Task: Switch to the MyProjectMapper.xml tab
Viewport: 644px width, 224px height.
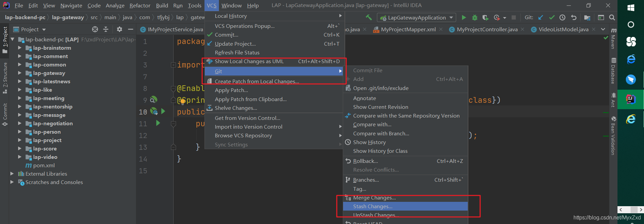Action: click(x=408, y=29)
